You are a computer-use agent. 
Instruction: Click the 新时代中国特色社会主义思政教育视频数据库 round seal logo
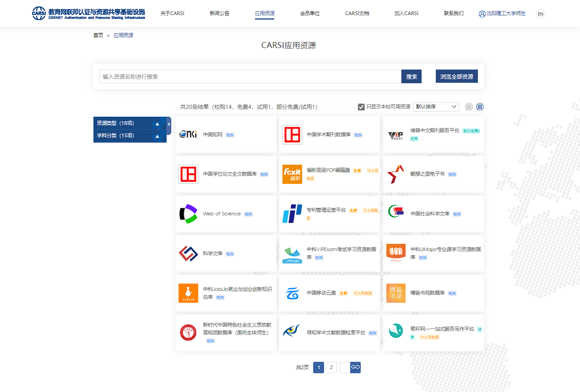coord(188,333)
